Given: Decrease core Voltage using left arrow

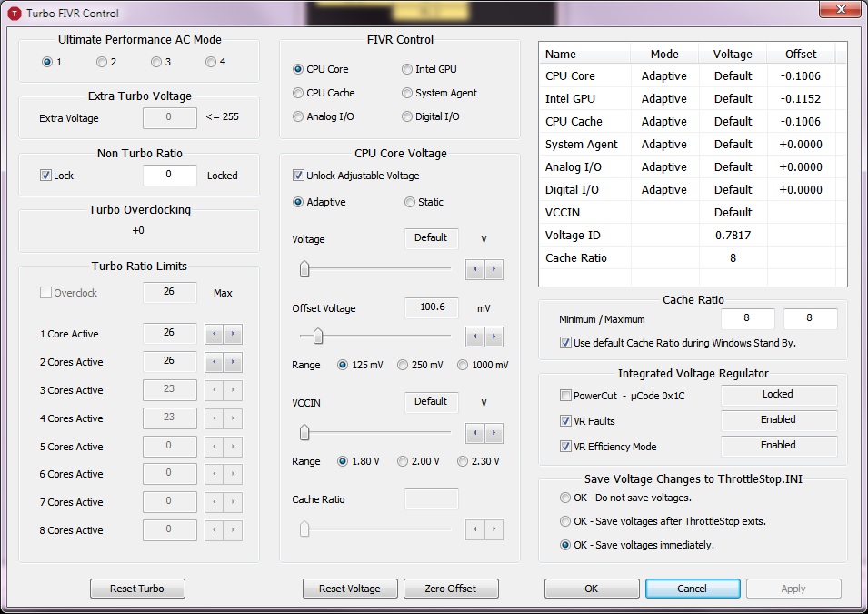Looking at the screenshot, I should click(474, 270).
